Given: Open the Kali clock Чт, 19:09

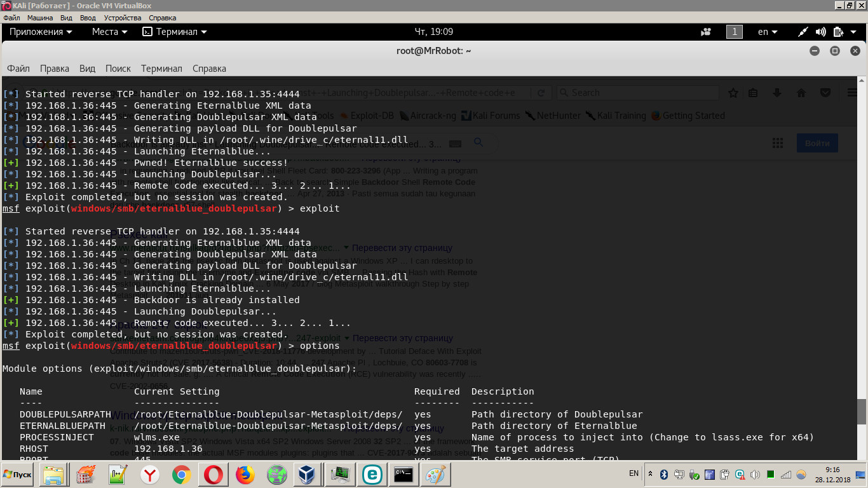Looking at the screenshot, I should click(433, 32).
